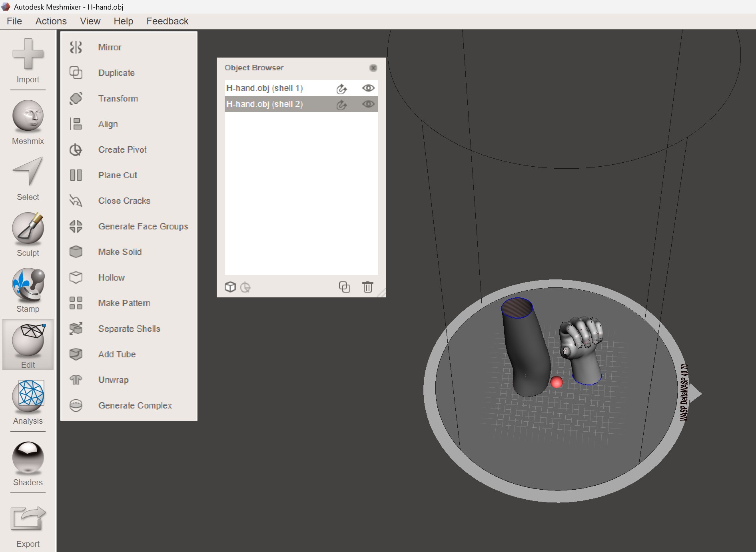Click the Object Browser resize grip corner
Image resolution: width=756 pixels, height=552 pixels.
381,293
